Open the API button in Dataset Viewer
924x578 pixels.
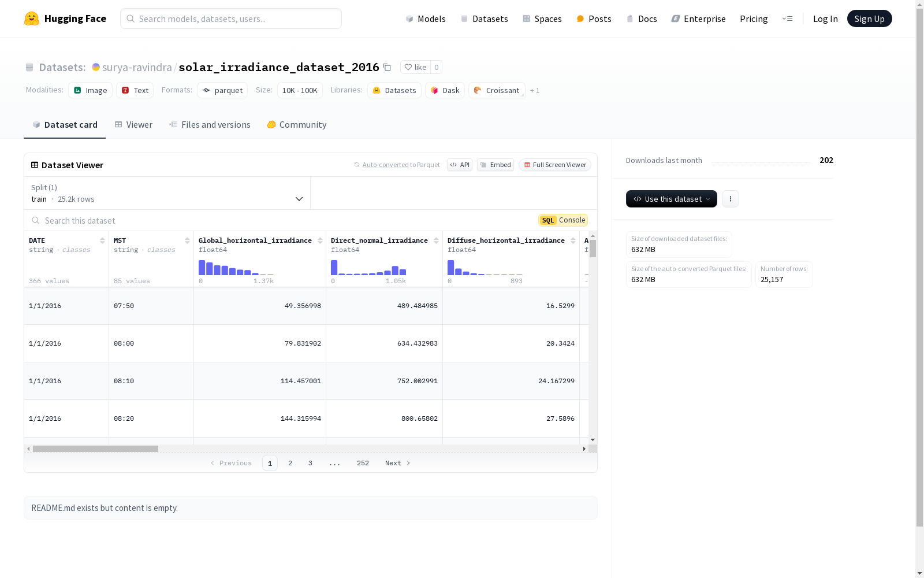click(460, 165)
